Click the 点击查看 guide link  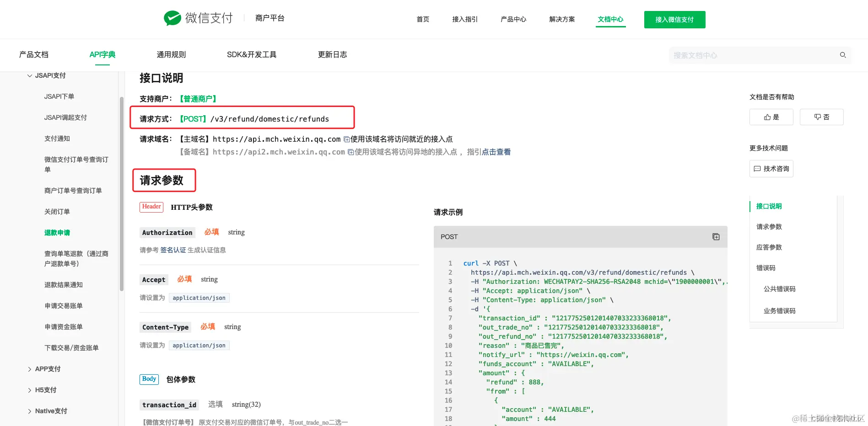click(x=496, y=152)
